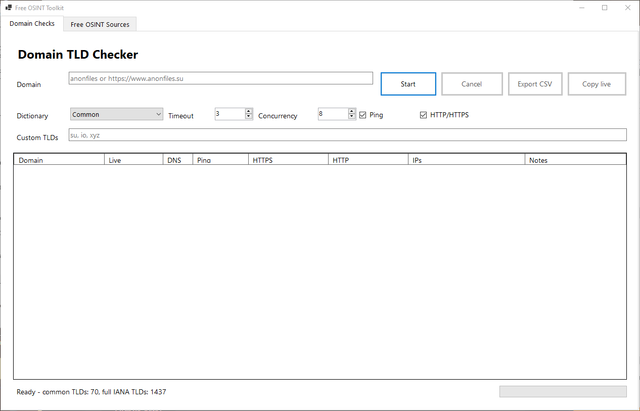Click the Free OSINT Toolkit app icon
The height and width of the screenshot is (411, 640).
tap(8, 8)
